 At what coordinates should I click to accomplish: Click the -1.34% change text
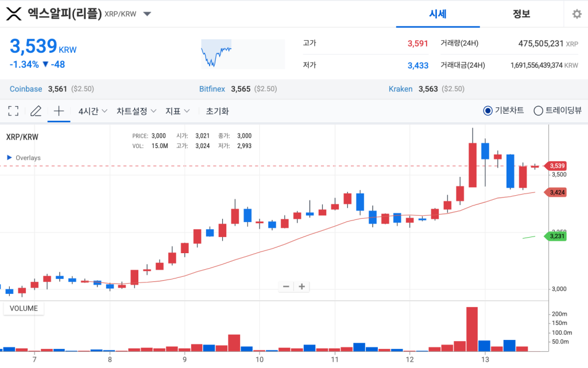24,64
